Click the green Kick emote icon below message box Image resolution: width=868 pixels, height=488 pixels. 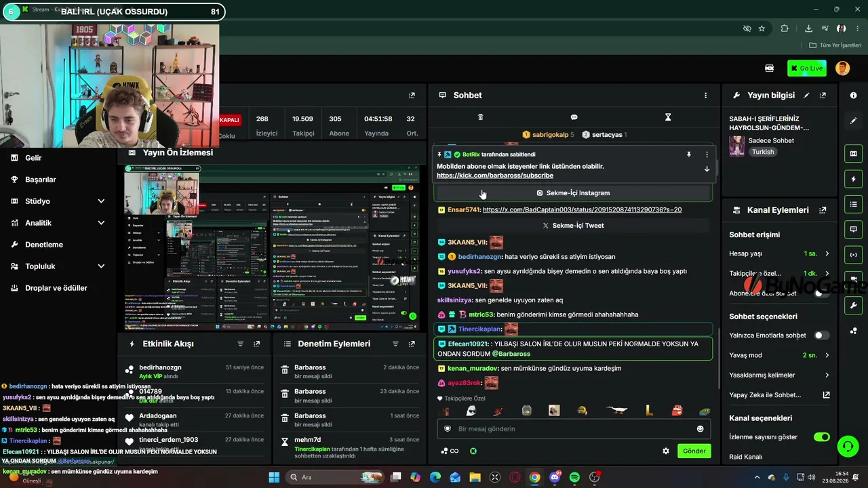pos(473,451)
